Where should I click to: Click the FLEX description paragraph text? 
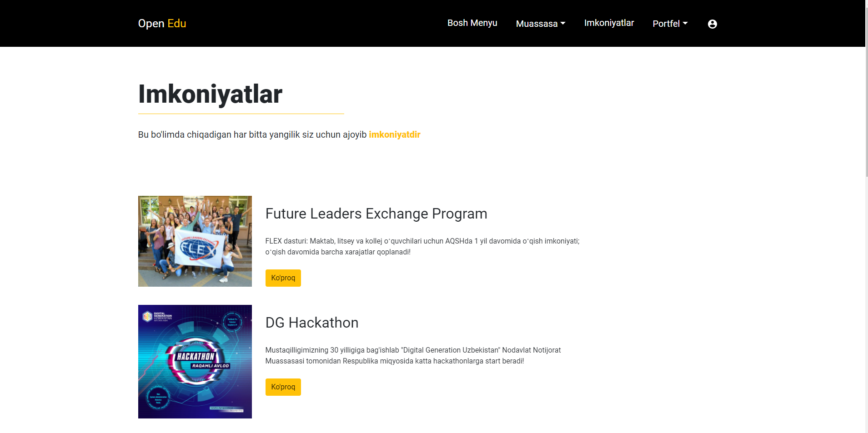[422, 246]
